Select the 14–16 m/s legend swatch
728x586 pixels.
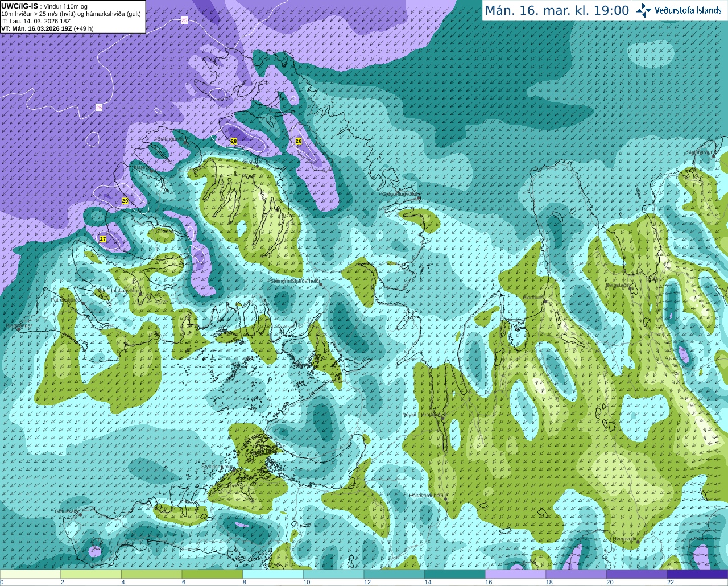point(455,574)
